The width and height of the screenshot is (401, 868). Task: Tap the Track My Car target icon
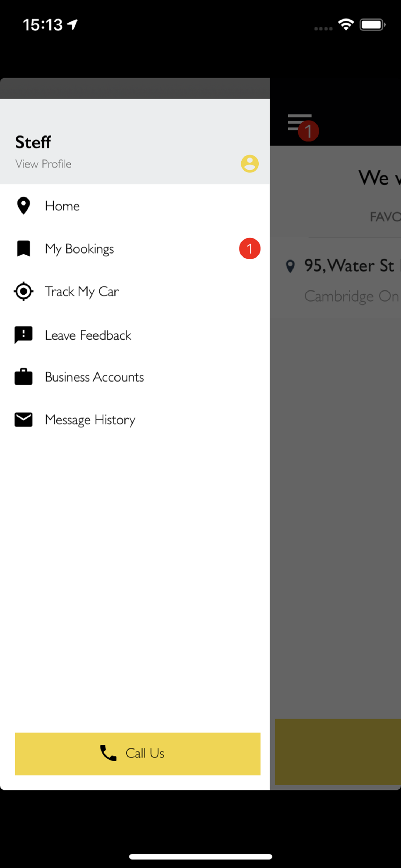click(23, 291)
